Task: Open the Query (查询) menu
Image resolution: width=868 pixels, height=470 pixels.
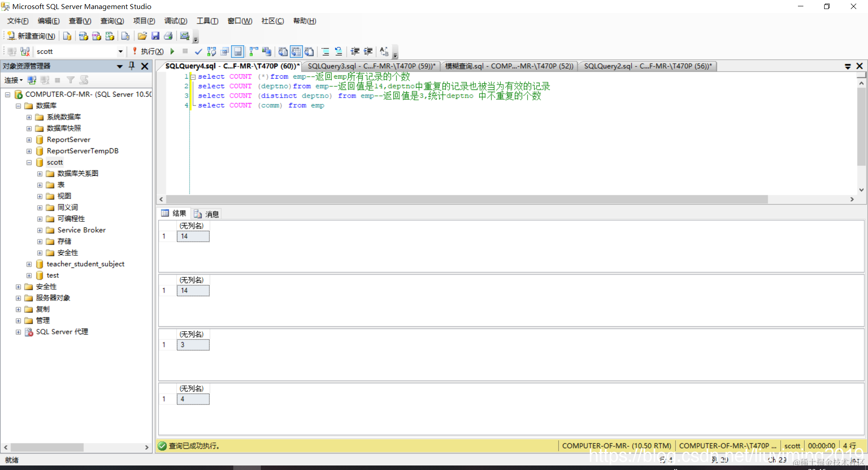Action: coord(112,21)
